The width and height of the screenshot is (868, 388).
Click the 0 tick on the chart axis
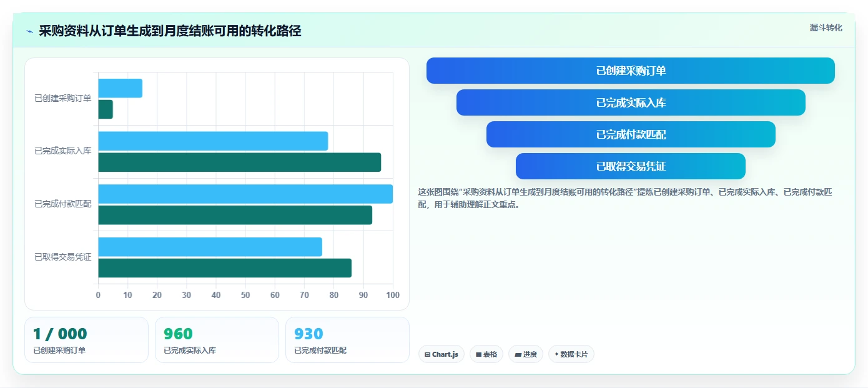[x=98, y=295]
